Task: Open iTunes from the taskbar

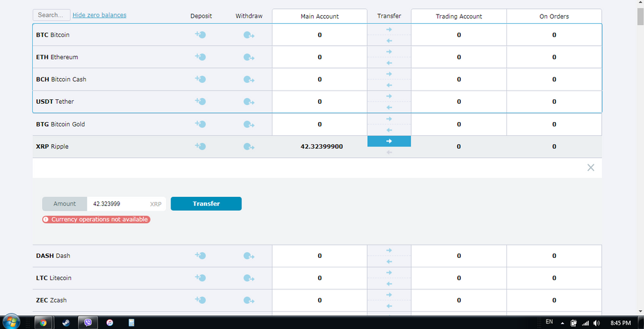Action: (109, 323)
